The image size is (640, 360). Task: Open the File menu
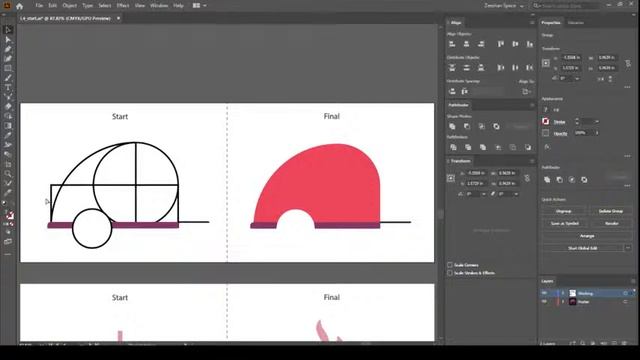39,6
